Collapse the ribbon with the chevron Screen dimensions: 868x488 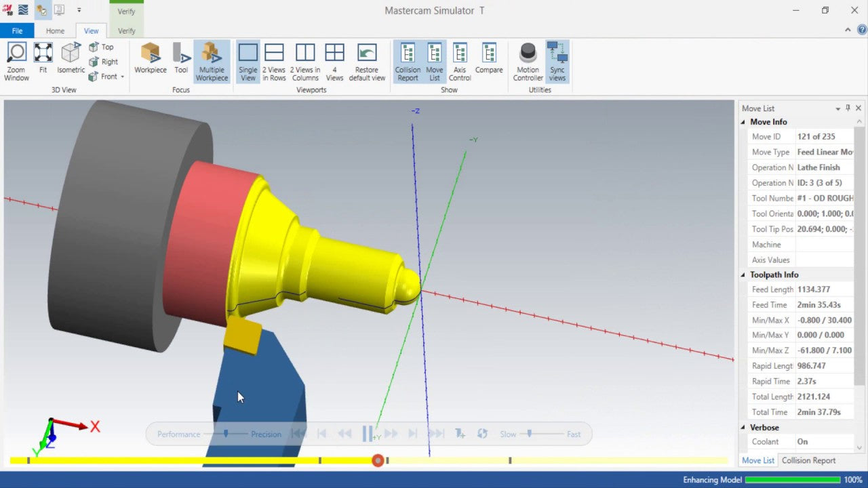tap(848, 30)
